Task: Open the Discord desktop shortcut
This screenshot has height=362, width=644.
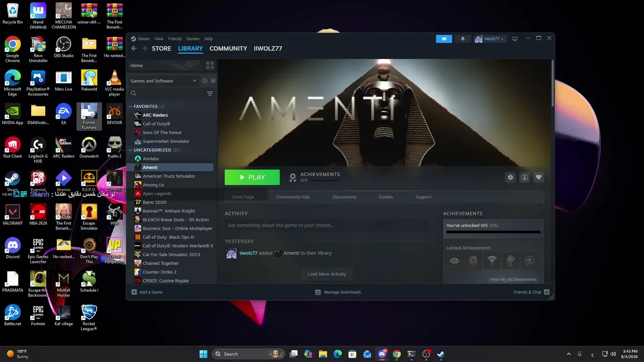Action: pyautogui.click(x=13, y=249)
